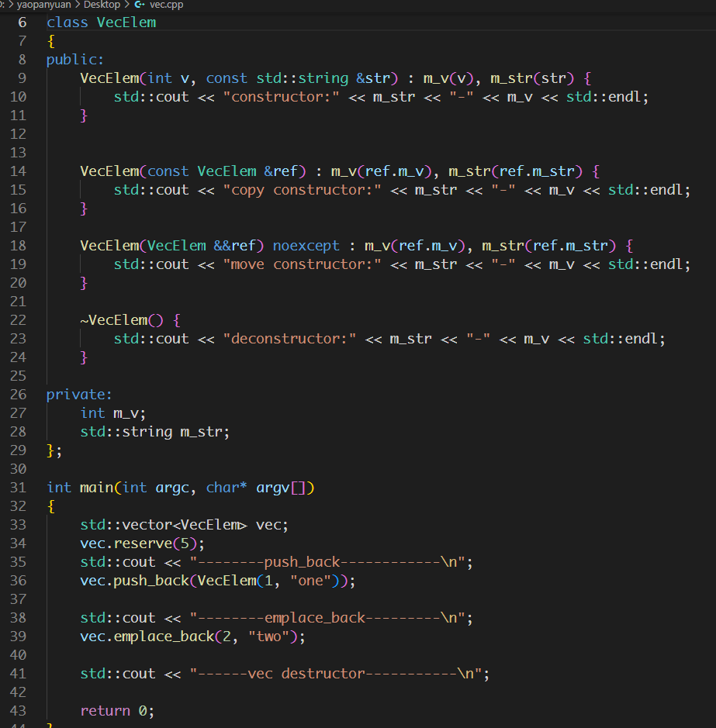This screenshot has height=728, width=716.
Task: Click line number 18 in the gutter
Action: [x=18, y=245]
